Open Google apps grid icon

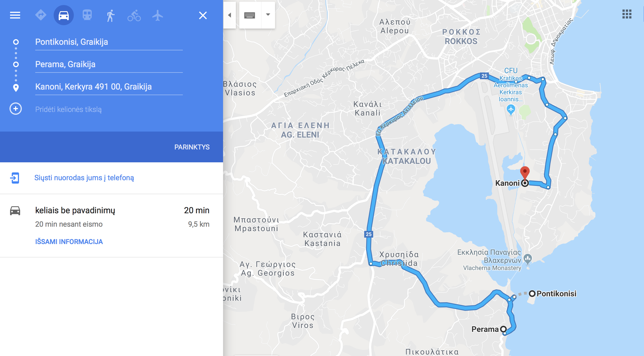coord(627,14)
